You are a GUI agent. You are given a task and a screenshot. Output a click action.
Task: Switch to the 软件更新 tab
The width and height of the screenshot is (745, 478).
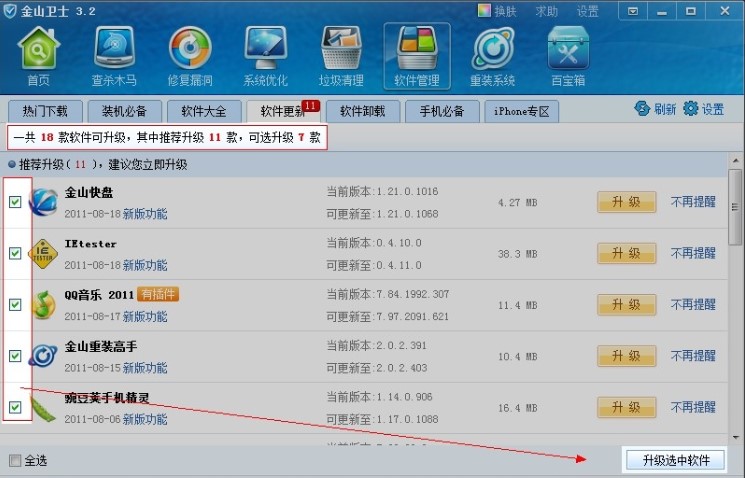tap(283, 112)
